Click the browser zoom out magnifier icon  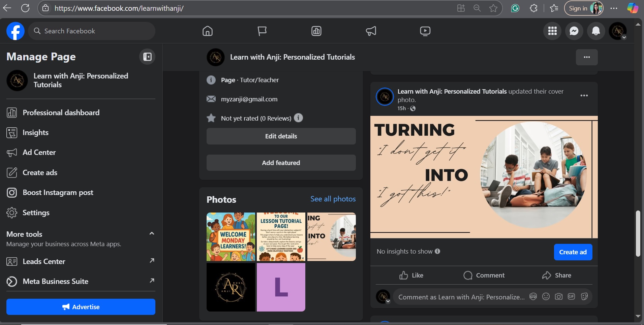[477, 8]
